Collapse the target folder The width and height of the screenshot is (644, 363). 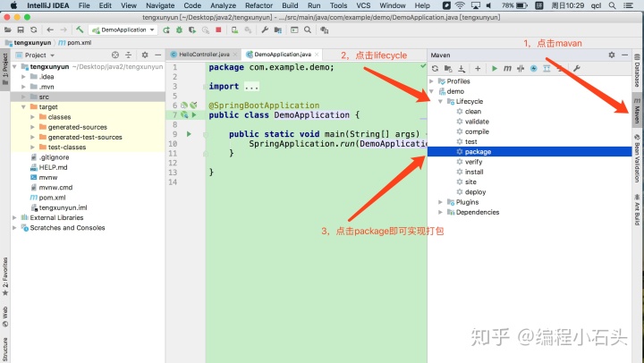[x=23, y=106]
